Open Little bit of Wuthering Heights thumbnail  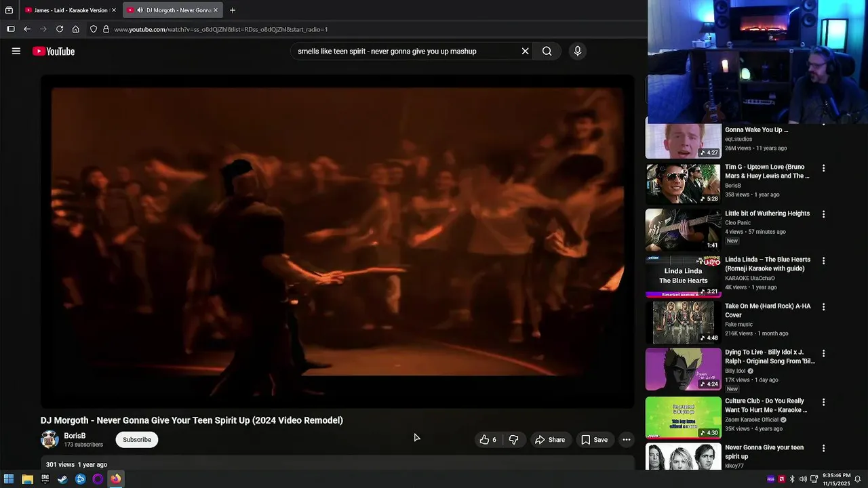pos(683,230)
